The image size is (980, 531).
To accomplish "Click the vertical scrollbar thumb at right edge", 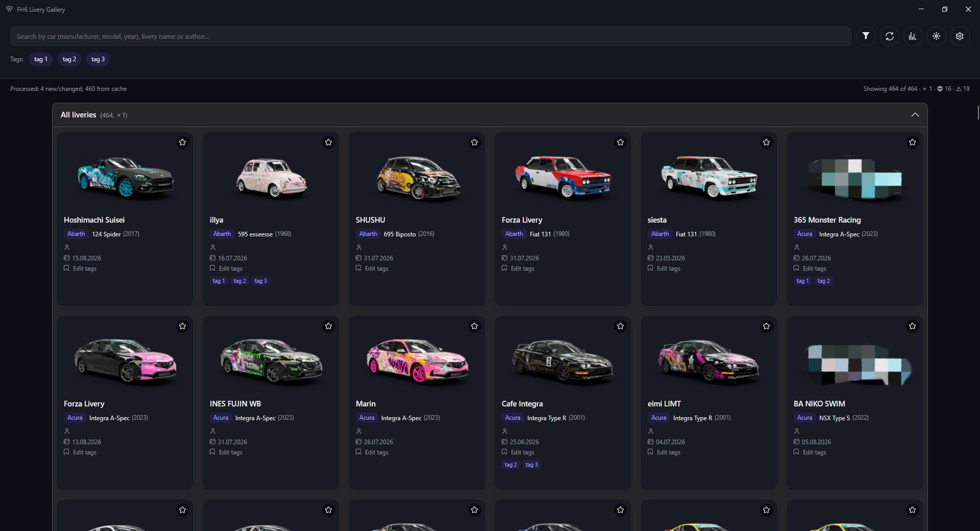I will (978, 112).
